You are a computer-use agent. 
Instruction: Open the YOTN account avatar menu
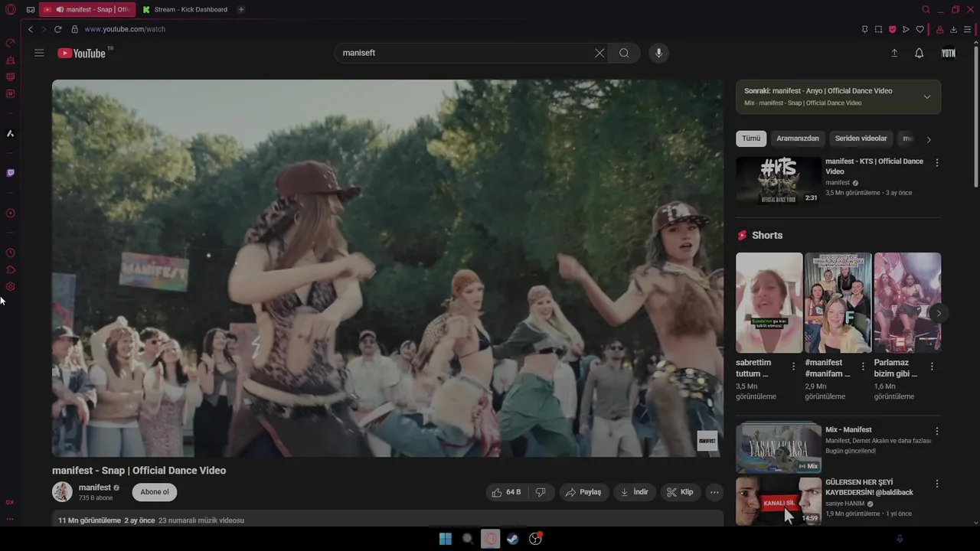coord(948,53)
